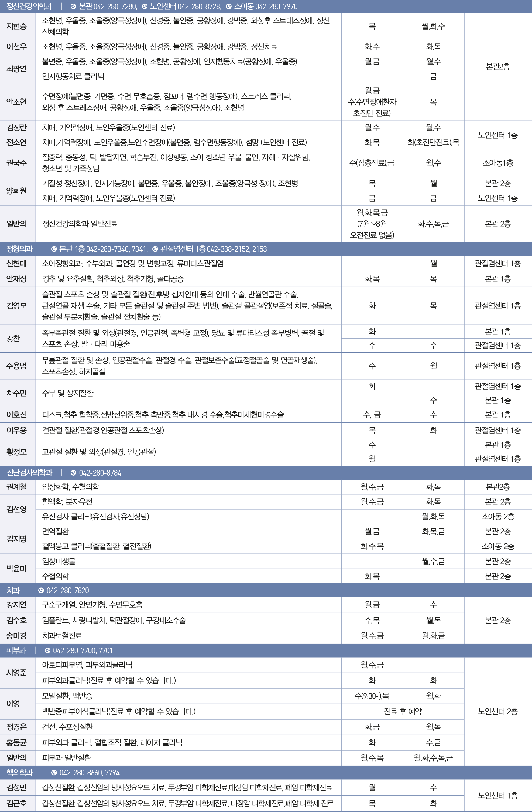Click doctor name 송미경
The image size is (532, 812).
click(16, 636)
